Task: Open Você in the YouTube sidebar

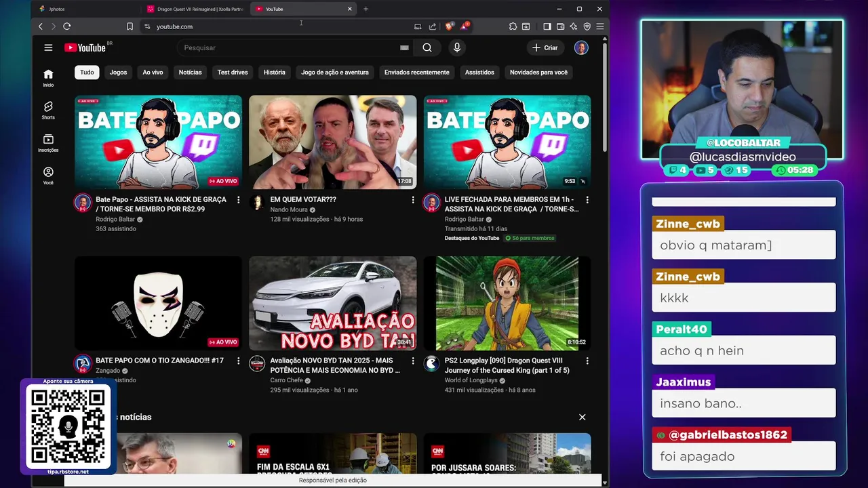Action: [48, 176]
